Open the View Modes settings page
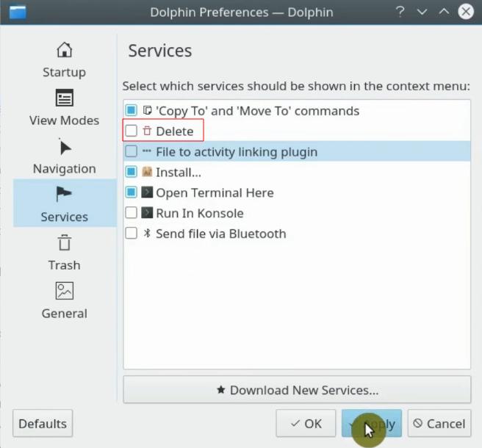This screenshot has height=448, width=482. click(x=64, y=108)
